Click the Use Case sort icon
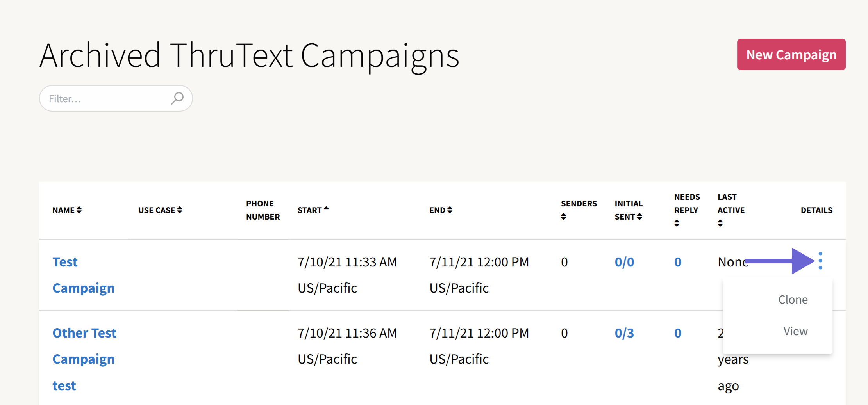 click(179, 210)
